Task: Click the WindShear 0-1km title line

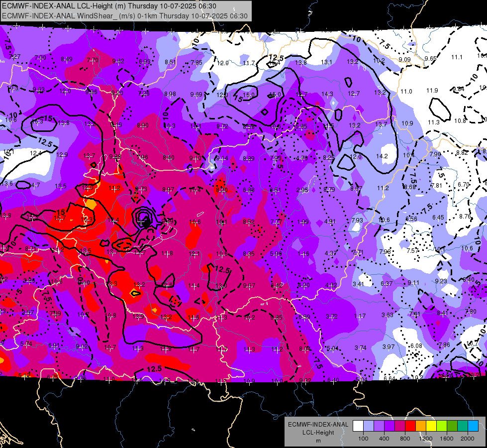Action: (125, 16)
